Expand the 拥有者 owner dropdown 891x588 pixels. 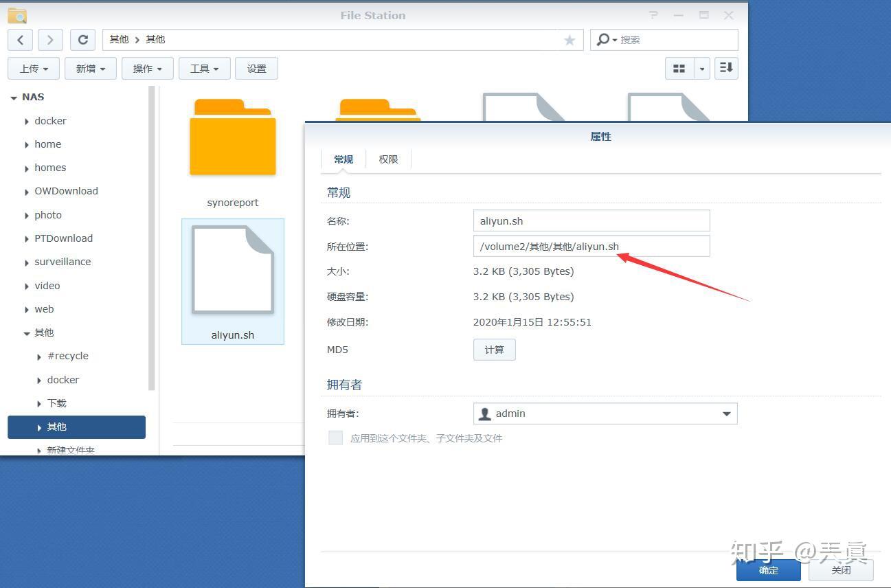726,413
